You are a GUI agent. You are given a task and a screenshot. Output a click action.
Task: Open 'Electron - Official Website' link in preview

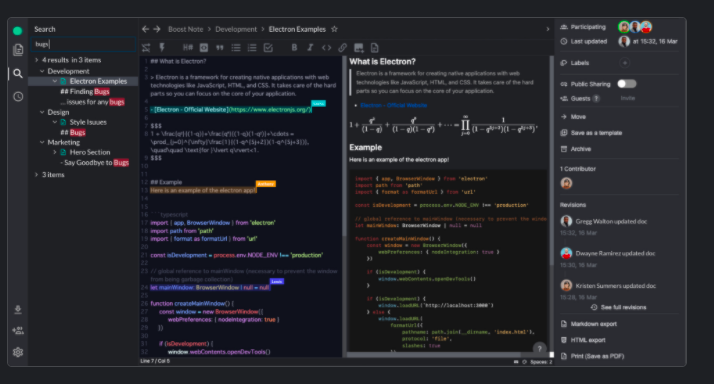(393, 105)
